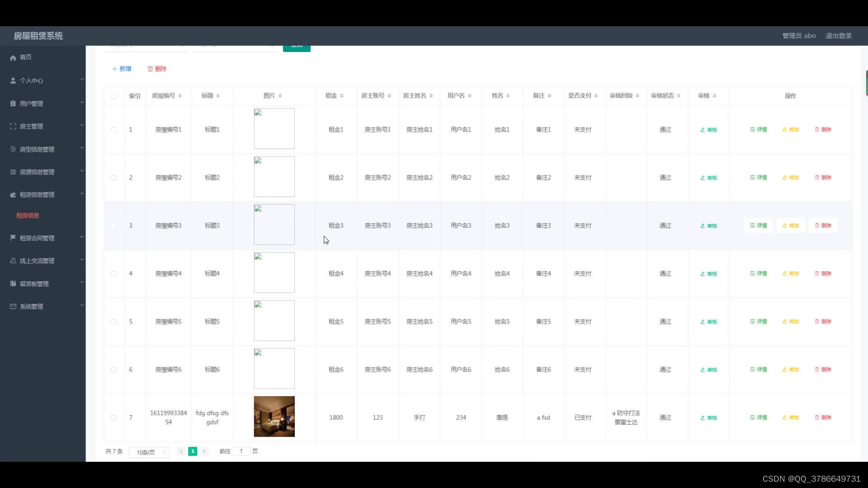Sort table by 用户名 column

pos(470,96)
